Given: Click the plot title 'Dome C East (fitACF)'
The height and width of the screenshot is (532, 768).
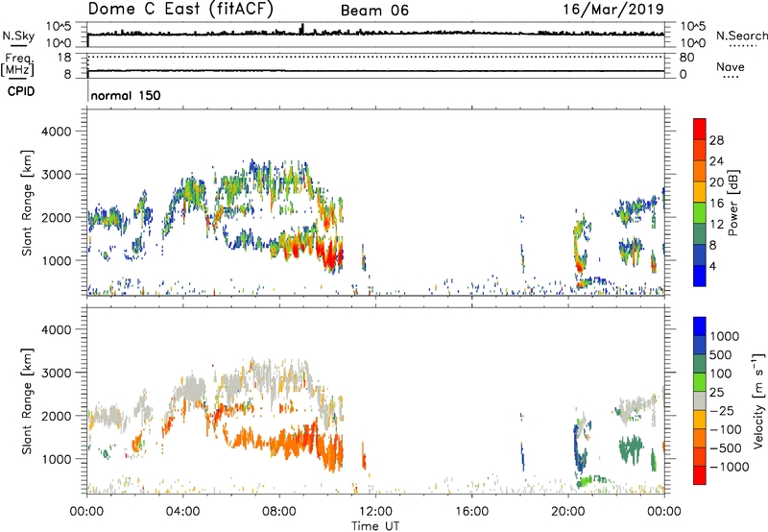Looking at the screenshot, I should coord(180,9).
